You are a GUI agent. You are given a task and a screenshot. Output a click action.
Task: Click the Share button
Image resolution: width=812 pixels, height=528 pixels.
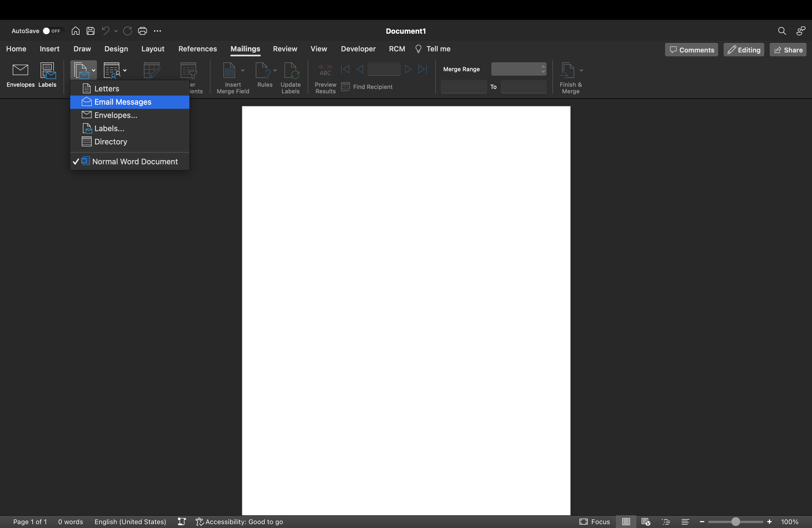(x=788, y=50)
